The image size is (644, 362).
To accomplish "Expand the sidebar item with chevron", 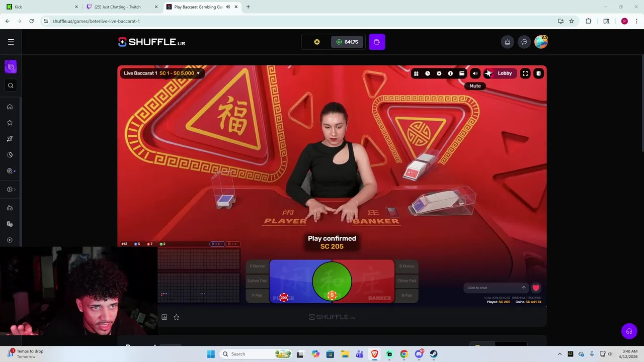I will pos(11,190).
